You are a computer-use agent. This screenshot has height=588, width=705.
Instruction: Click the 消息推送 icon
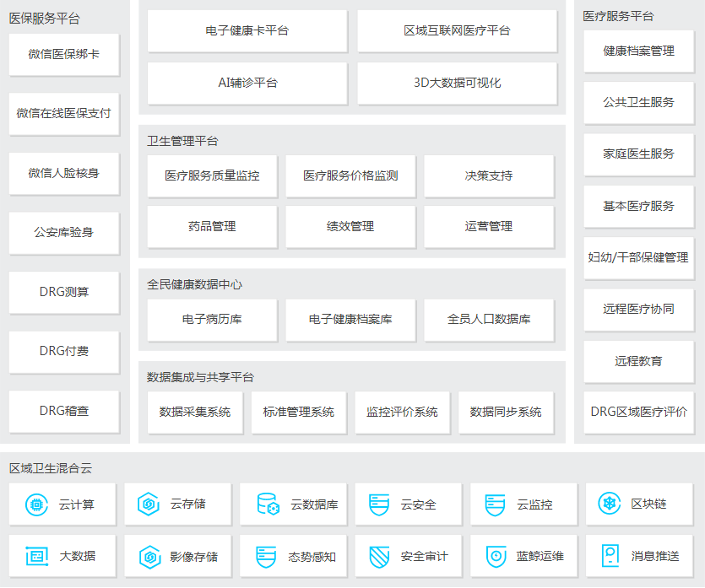pyautogui.click(x=609, y=556)
